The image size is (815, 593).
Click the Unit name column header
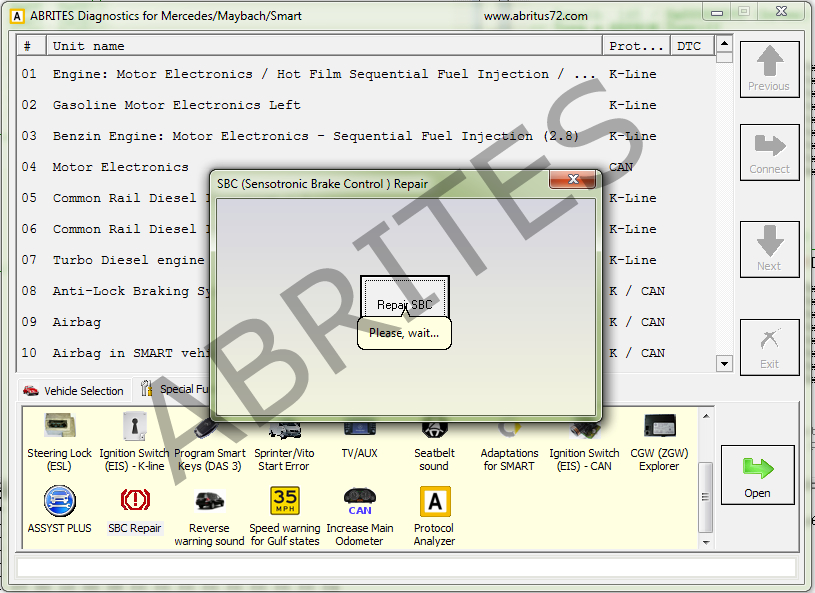click(x=324, y=46)
